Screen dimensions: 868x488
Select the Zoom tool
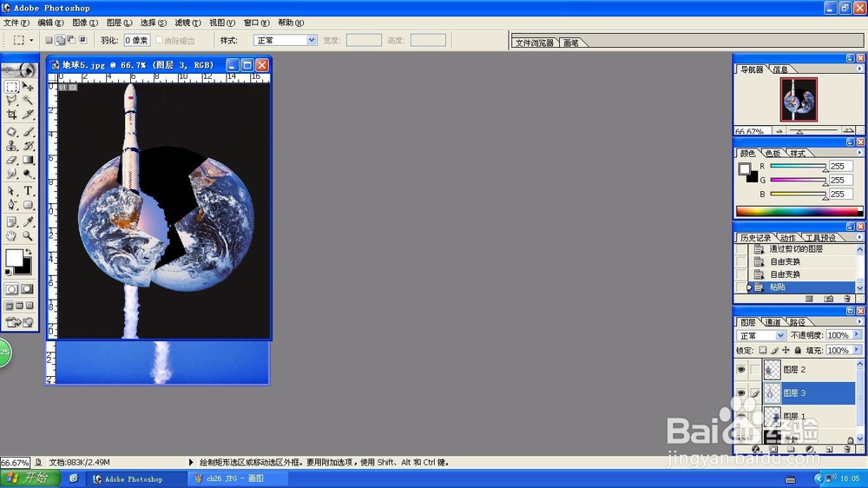point(28,236)
